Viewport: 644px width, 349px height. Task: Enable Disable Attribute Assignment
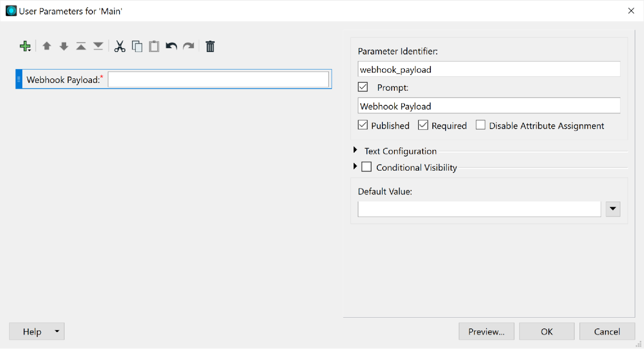pos(480,125)
